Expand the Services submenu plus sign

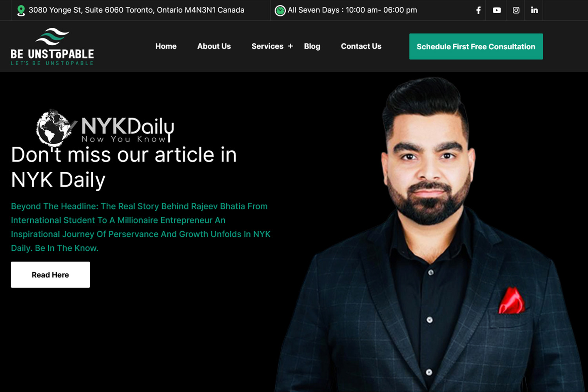tap(290, 46)
